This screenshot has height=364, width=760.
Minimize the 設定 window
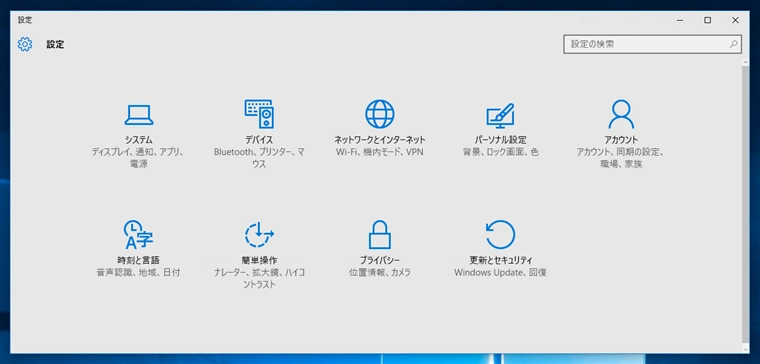tap(681, 20)
